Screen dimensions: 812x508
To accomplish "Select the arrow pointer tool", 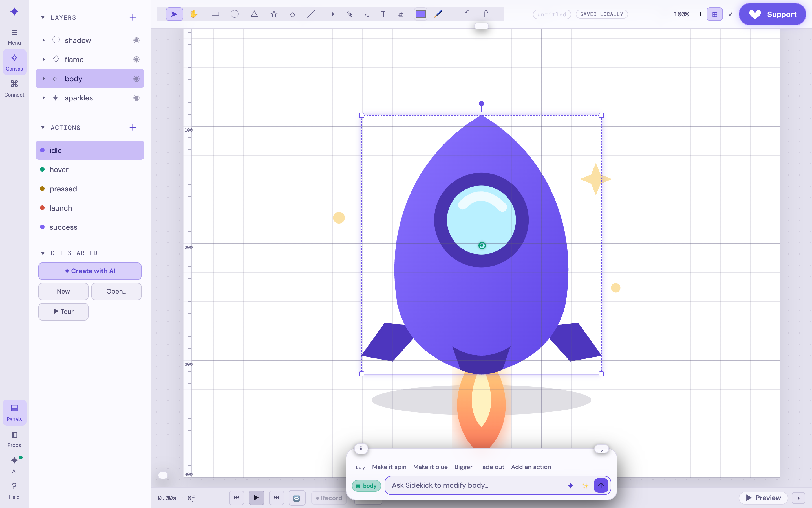I will [x=174, y=14].
